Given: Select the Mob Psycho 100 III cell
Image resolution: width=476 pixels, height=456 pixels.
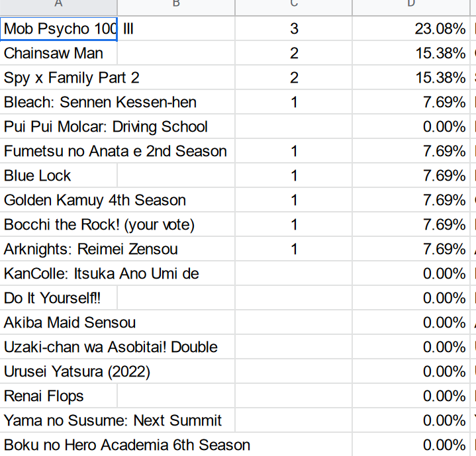Looking at the screenshot, I should coord(60,29).
